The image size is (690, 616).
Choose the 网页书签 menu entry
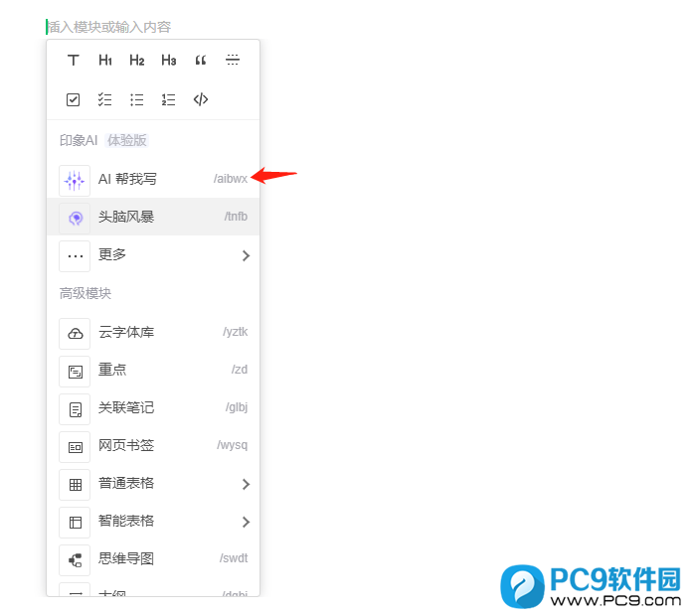click(x=153, y=446)
